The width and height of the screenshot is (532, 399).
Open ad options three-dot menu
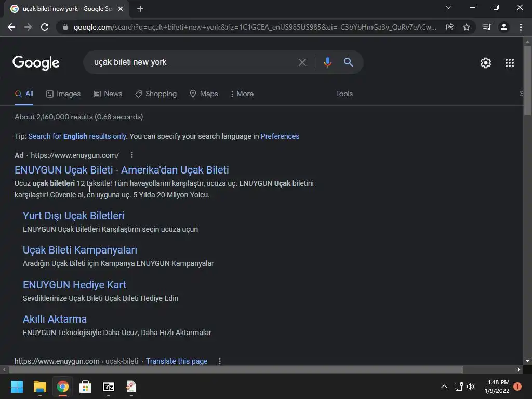[x=131, y=155]
